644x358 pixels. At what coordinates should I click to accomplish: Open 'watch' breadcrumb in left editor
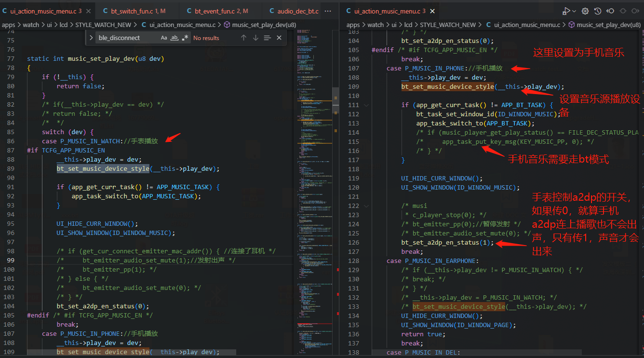tap(31, 25)
